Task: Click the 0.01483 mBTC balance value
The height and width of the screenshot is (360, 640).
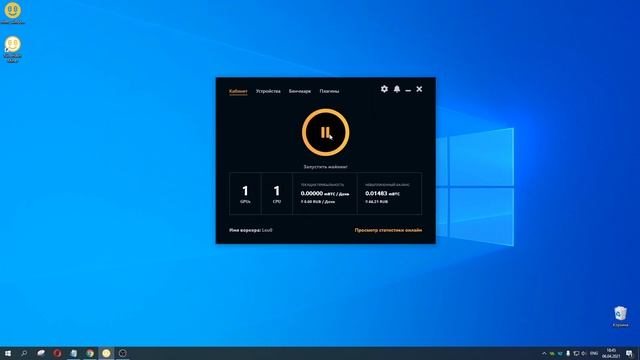Action: pyautogui.click(x=382, y=193)
